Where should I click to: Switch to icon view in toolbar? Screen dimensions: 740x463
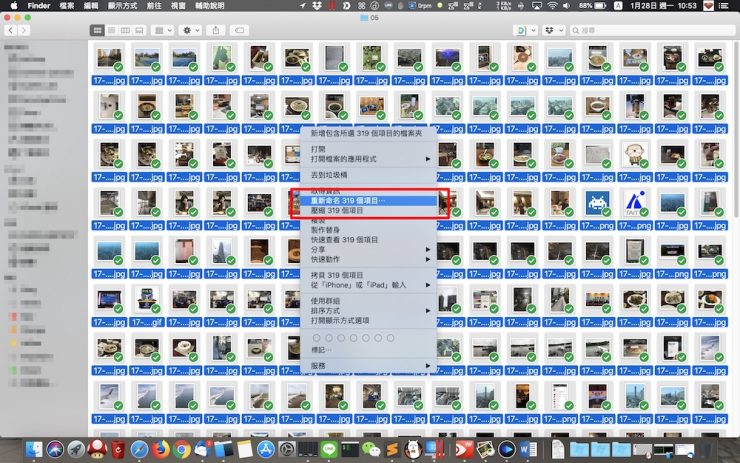pyautogui.click(x=97, y=31)
